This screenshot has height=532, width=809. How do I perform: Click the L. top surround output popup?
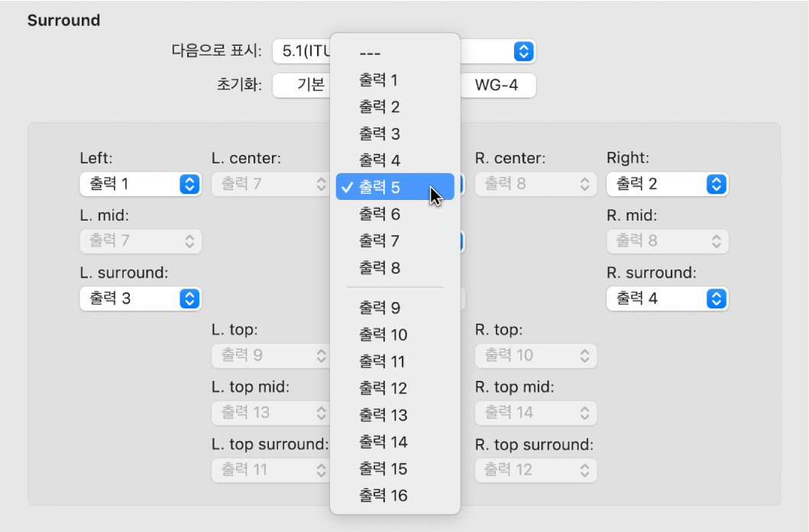(270, 470)
